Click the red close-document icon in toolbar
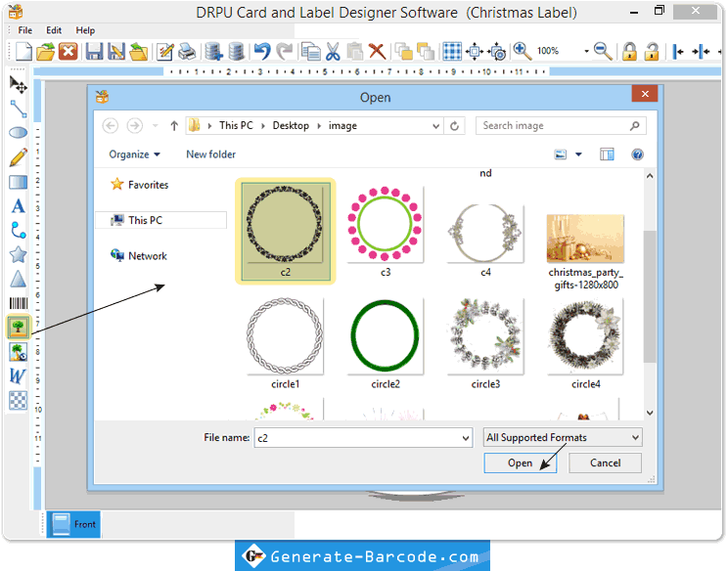This screenshot has width=728, height=571. 68,51
